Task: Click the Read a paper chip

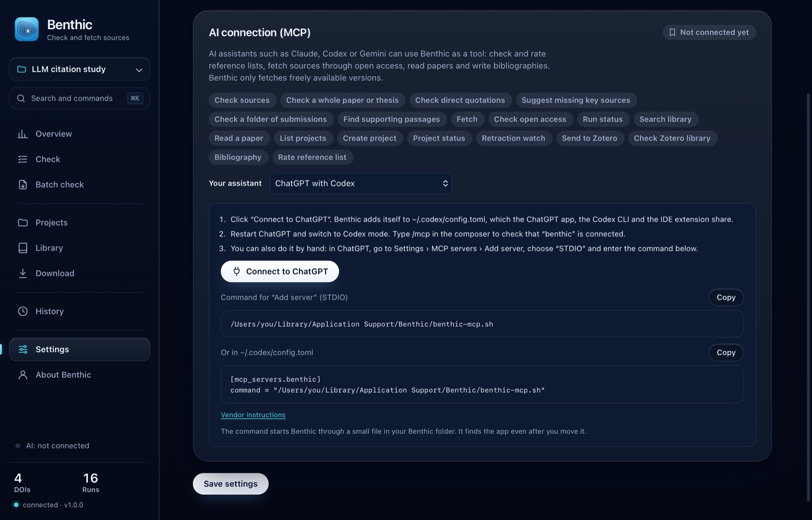Action: (239, 138)
